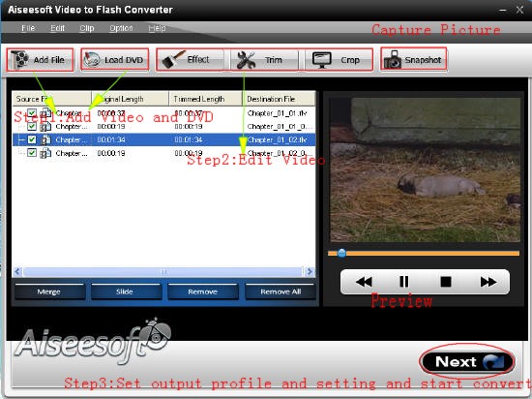This screenshot has height=399, width=532.
Task: Click the Next button
Action: [x=467, y=361]
